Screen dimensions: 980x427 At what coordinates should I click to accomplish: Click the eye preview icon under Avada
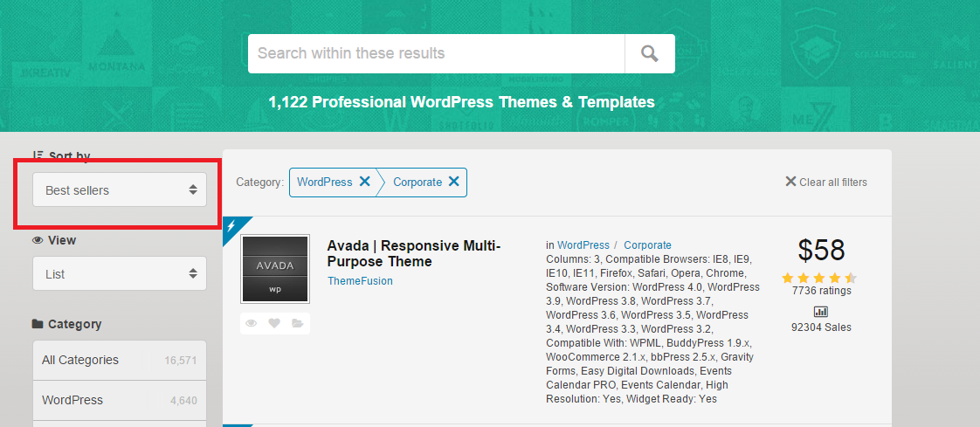coord(252,323)
